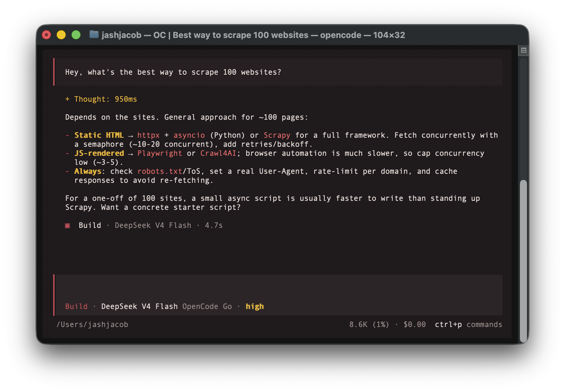565x392 pixels.
Task: Select the DeepSeek V4 Flash model label
Action: (x=139, y=306)
